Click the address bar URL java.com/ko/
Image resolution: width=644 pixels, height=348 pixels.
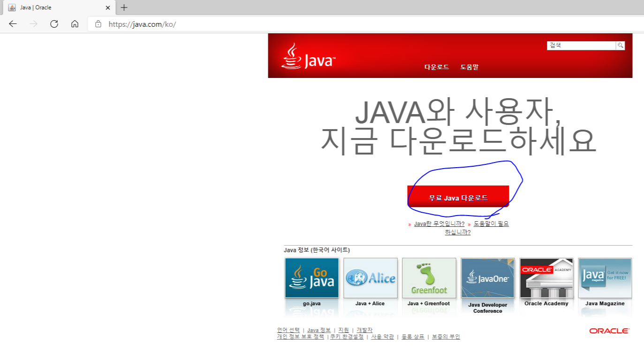click(142, 24)
